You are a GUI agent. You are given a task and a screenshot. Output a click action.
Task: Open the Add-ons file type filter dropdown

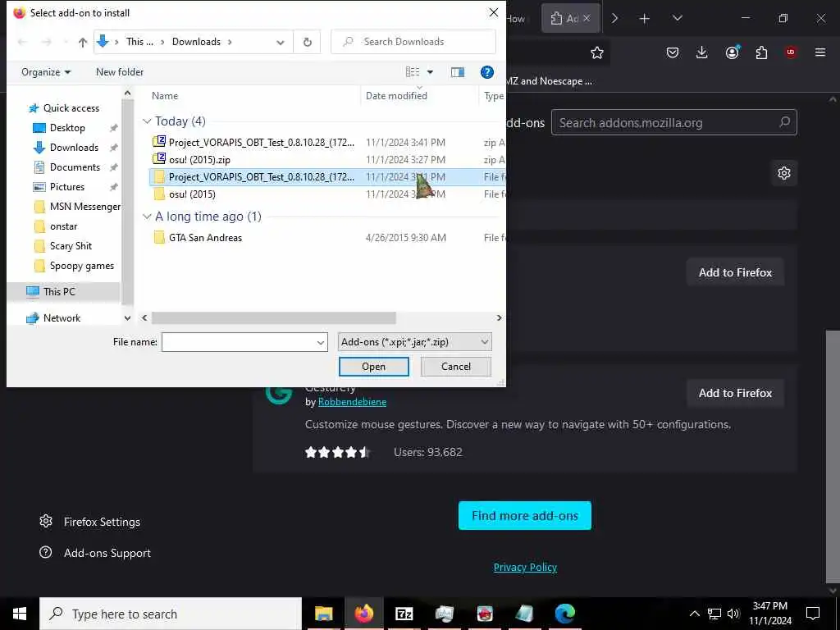click(x=414, y=342)
